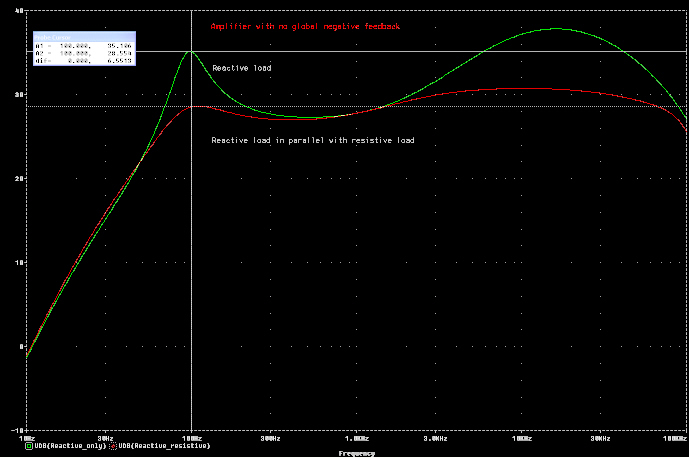The height and width of the screenshot is (458, 689).
Task: Select the VDB(Reactive_only) trace name
Action: click(x=70, y=445)
